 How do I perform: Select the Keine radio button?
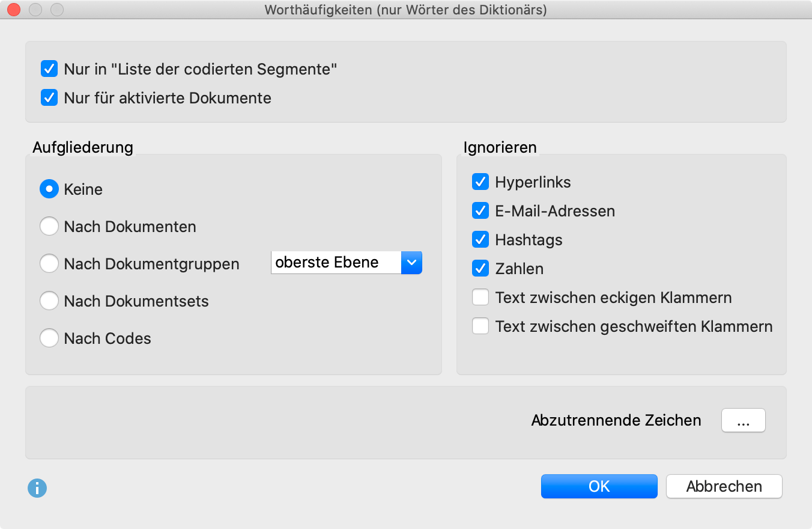(x=49, y=189)
